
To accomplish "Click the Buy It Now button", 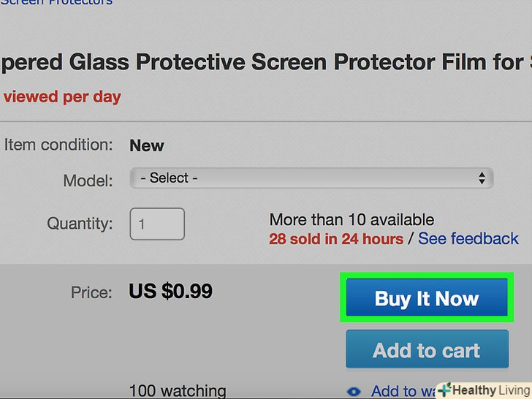I will pos(427,298).
